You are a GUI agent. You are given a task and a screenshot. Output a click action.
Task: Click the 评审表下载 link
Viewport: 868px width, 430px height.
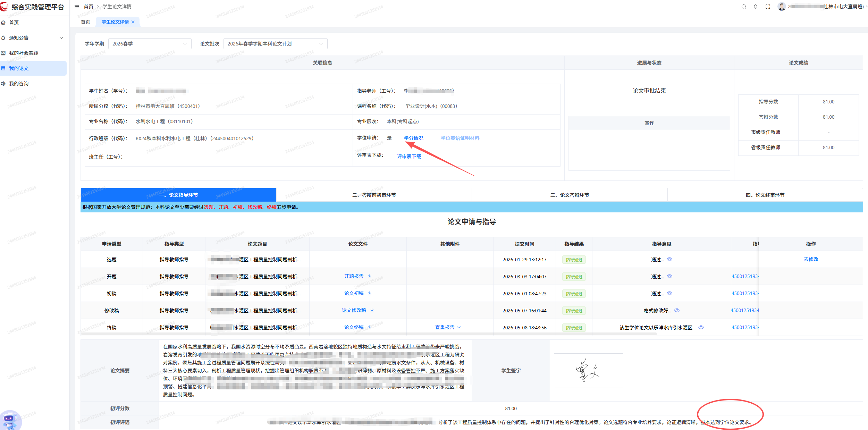[x=409, y=157]
